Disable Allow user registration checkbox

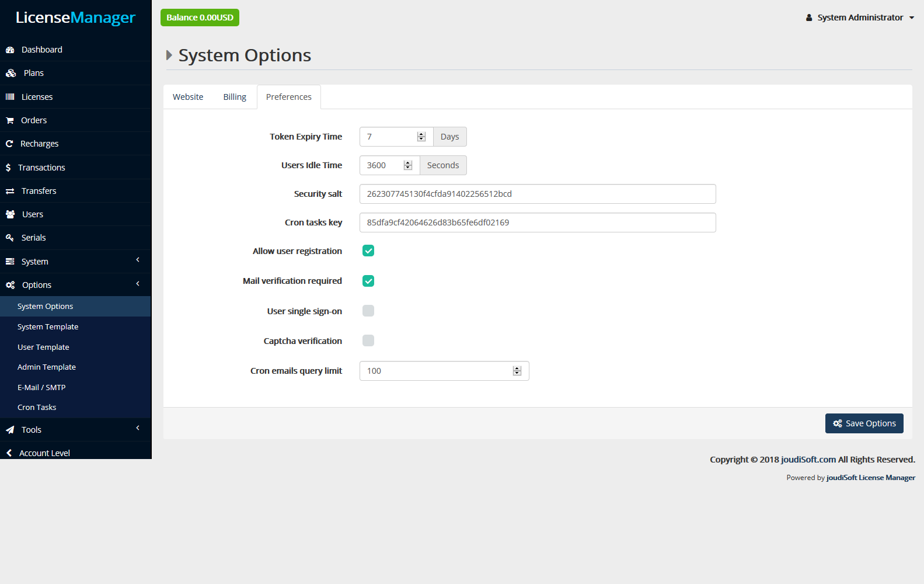[368, 251]
